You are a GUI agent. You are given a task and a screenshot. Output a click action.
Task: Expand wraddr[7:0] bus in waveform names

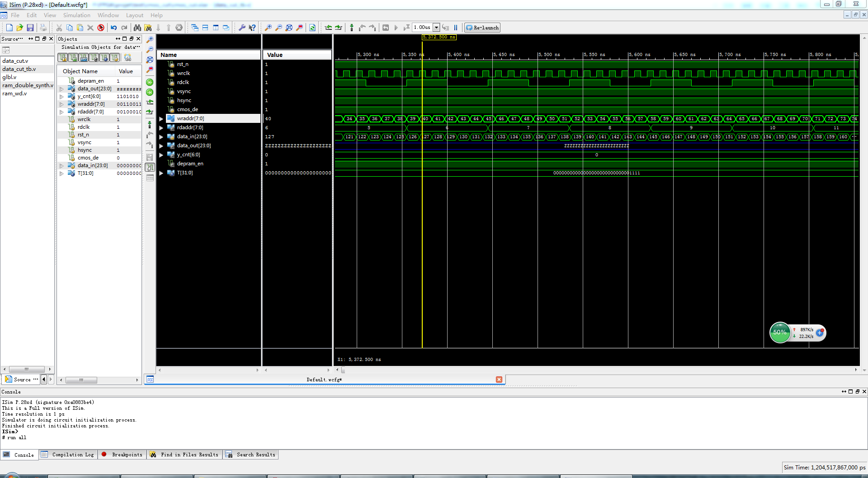click(161, 119)
